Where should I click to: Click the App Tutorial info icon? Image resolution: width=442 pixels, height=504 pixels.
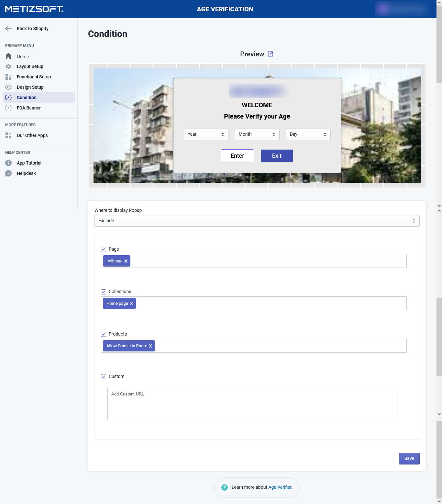point(8,163)
